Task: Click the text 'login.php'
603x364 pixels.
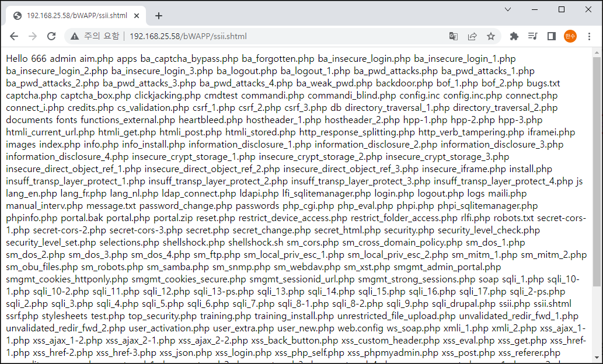Action: coord(394,193)
